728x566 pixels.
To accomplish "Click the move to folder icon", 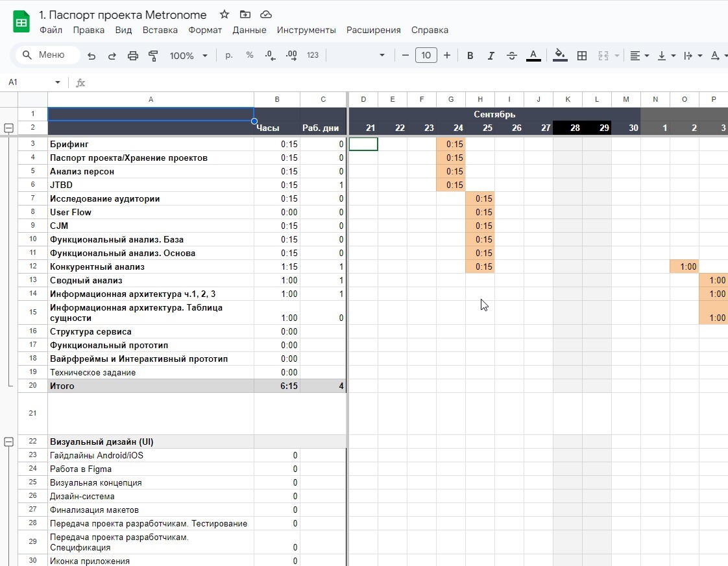I will (245, 14).
